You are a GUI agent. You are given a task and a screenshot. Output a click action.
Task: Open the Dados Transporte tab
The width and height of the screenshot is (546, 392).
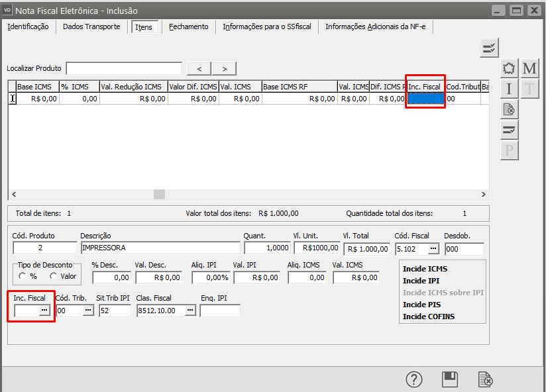91,26
